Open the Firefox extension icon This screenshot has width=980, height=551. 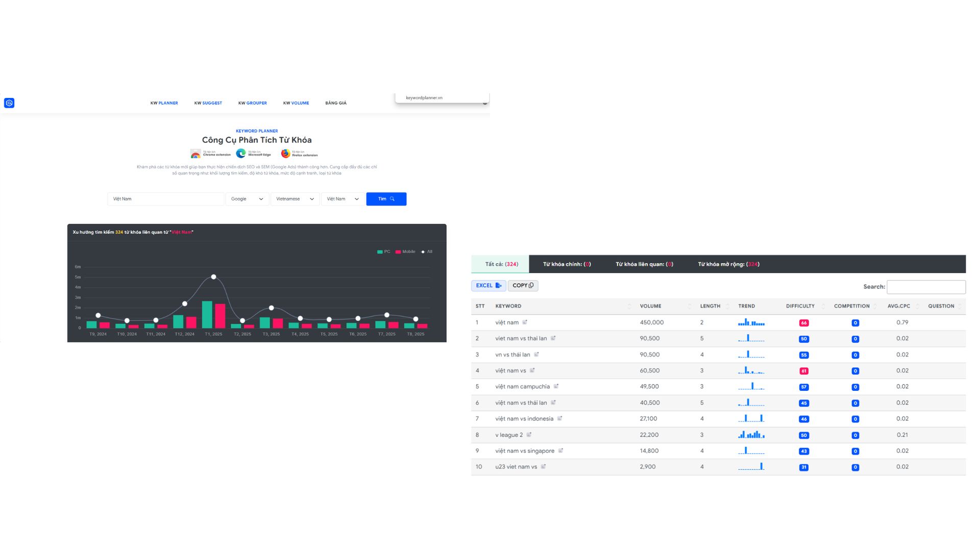click(x=285, y=154)
